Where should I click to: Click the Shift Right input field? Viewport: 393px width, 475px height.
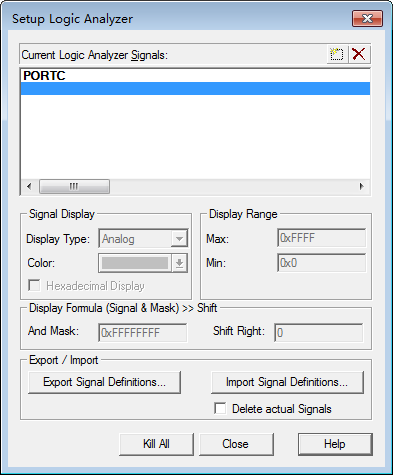tap(319, 333)
